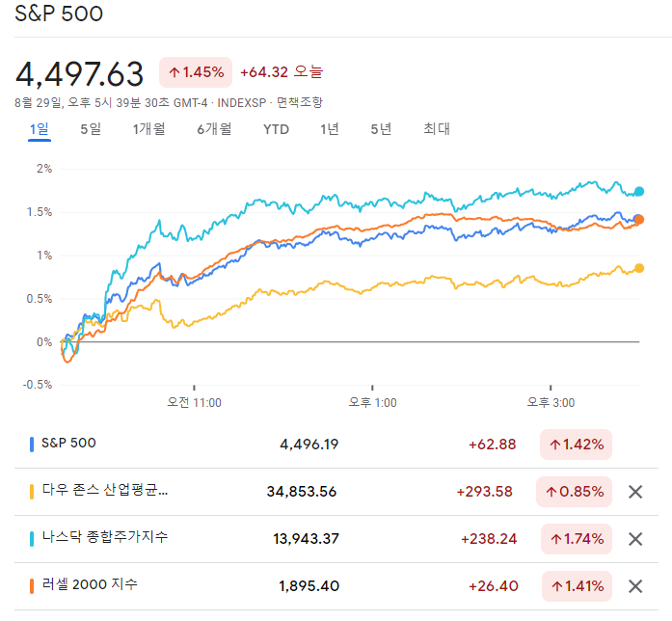672x621 pixels.
Task: Switch chart to 6개월 range
Action: pyautogui.click(x=214, y=129)
